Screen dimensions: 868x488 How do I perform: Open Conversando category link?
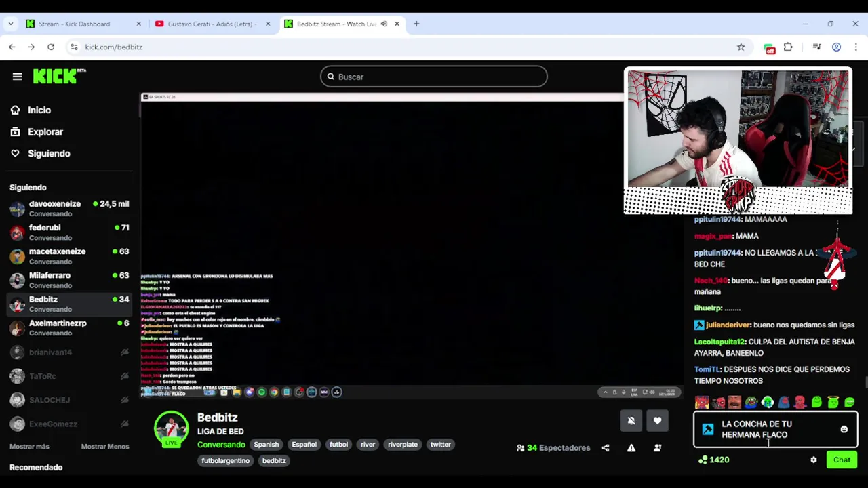(x=221, y=445)
